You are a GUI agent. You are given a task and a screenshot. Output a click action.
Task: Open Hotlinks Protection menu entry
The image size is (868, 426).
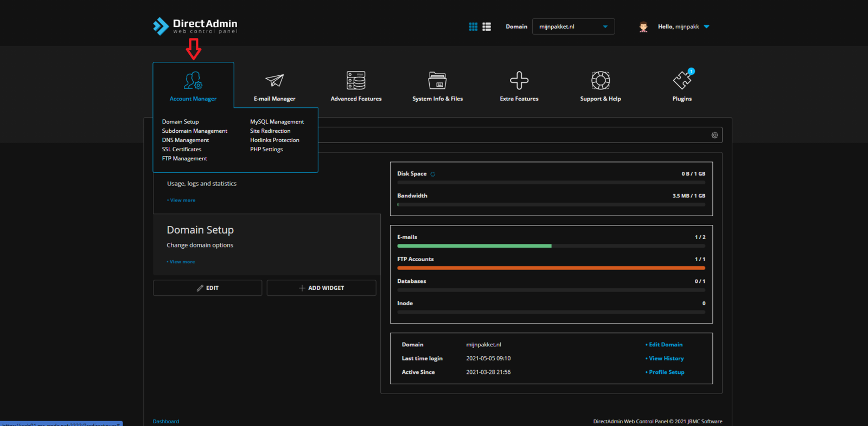[275, 140]
